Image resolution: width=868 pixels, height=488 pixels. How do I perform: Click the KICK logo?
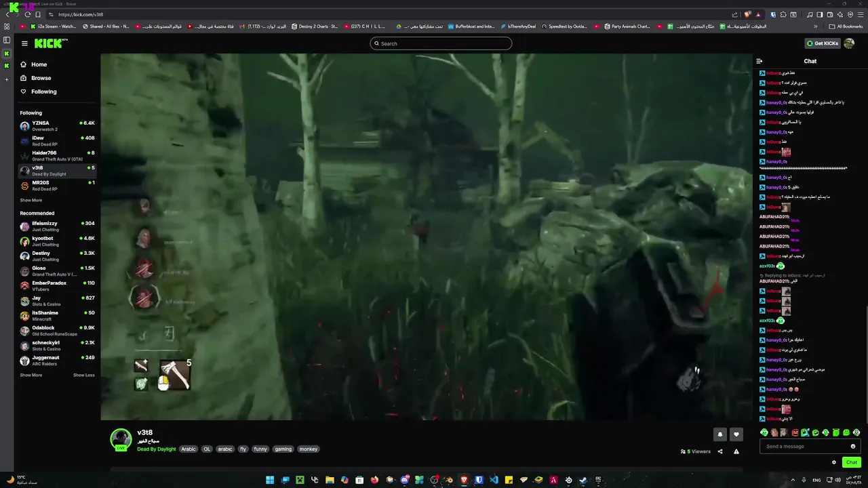51,43
